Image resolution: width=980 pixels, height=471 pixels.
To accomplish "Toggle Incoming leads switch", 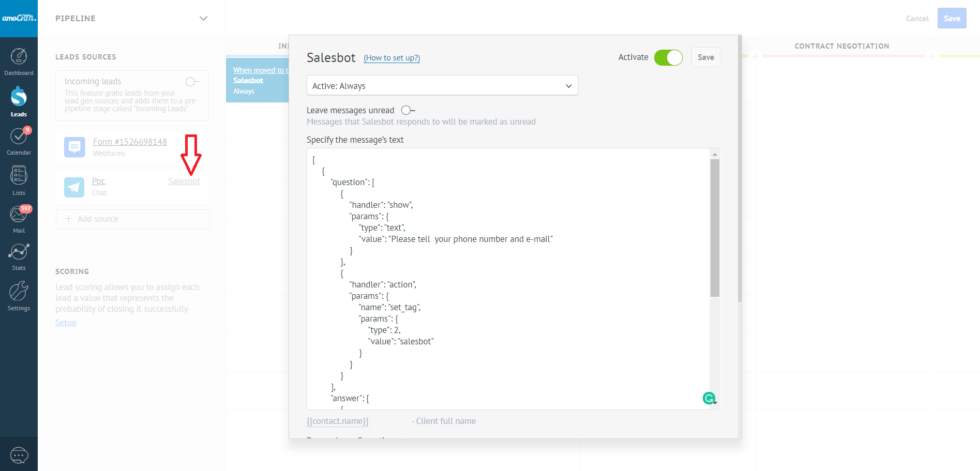I will (192, 82).
